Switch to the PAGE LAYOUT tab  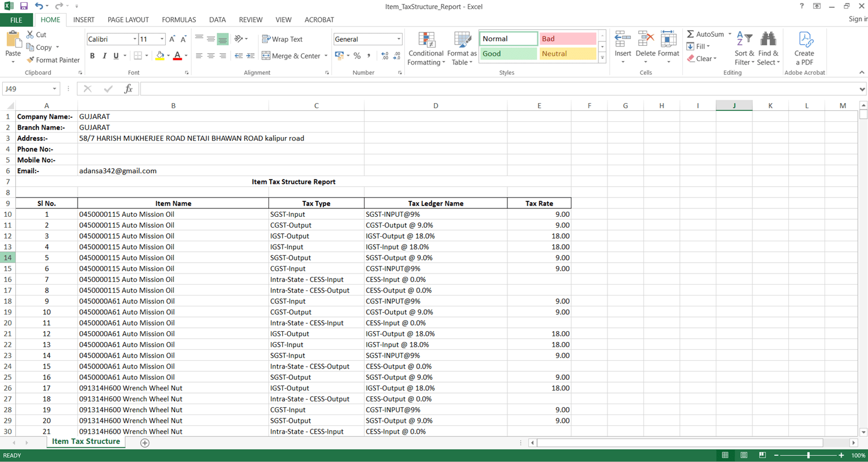128,20
